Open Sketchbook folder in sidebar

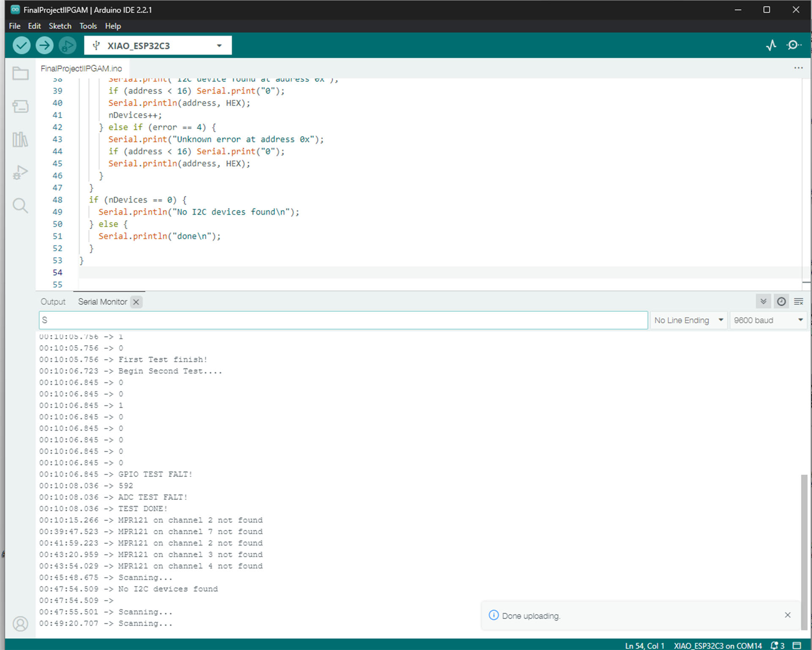[x=20, y=74]
